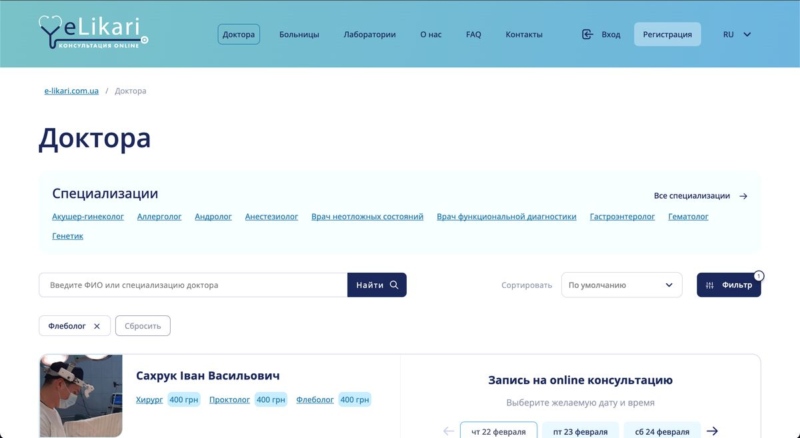This screenshot has width=800, height=438.
Task: Open the Больницы menu item
Action: (x=299, y=34)
